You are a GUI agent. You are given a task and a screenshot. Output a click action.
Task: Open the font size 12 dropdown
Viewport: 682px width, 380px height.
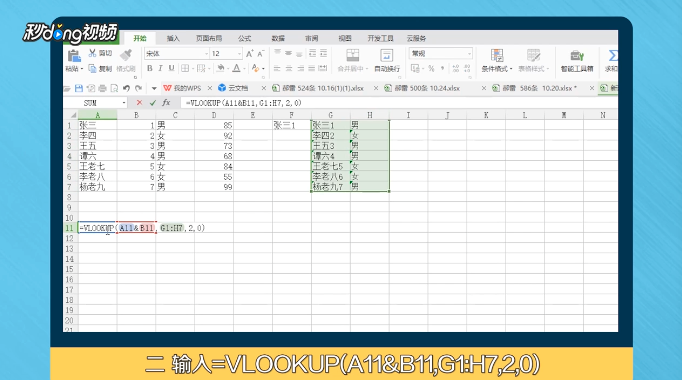[239, 53]
